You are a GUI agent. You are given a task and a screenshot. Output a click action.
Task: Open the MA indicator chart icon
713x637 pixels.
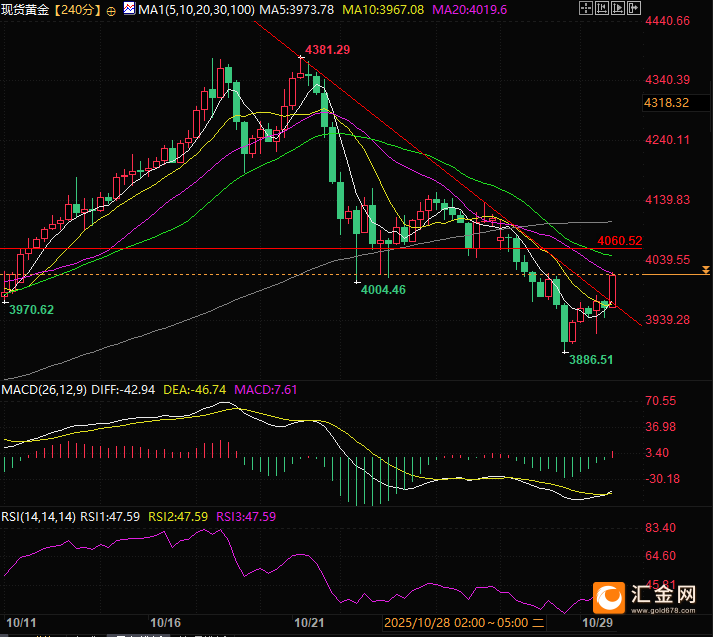tap(130, 9)
